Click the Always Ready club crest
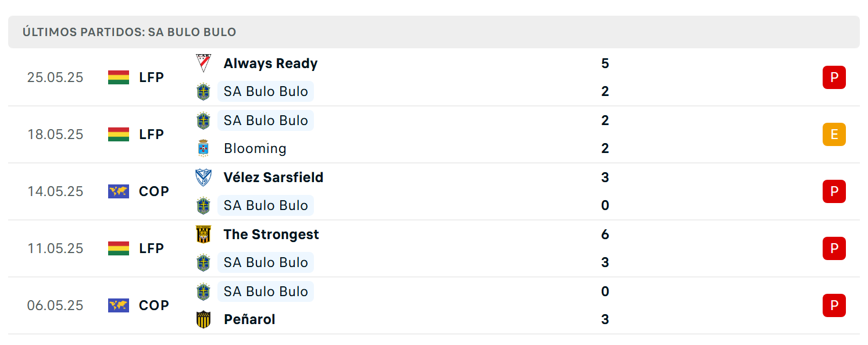The image size is (868, 345). pyautogui.click(x=203, y=63)
